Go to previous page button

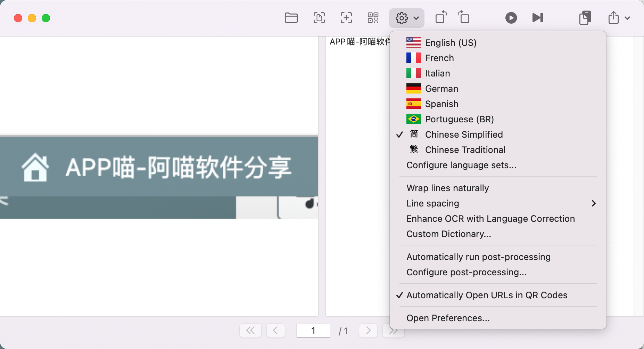pos(276,330)
